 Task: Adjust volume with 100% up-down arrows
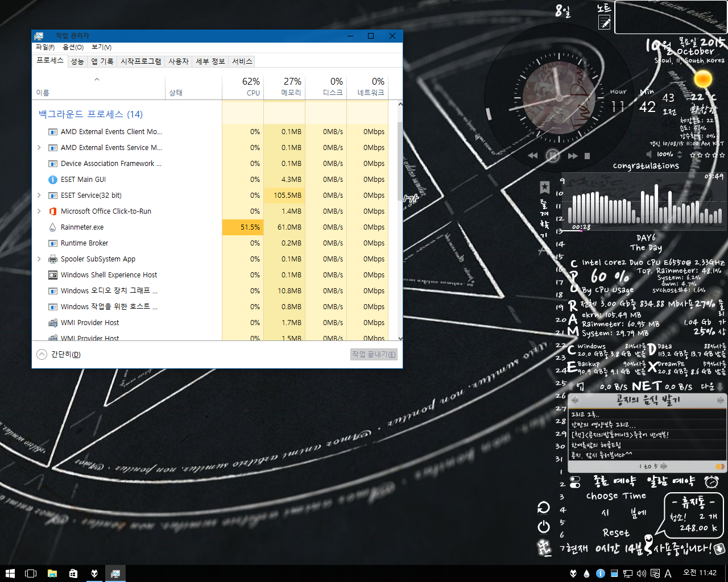tap(679, 154)
